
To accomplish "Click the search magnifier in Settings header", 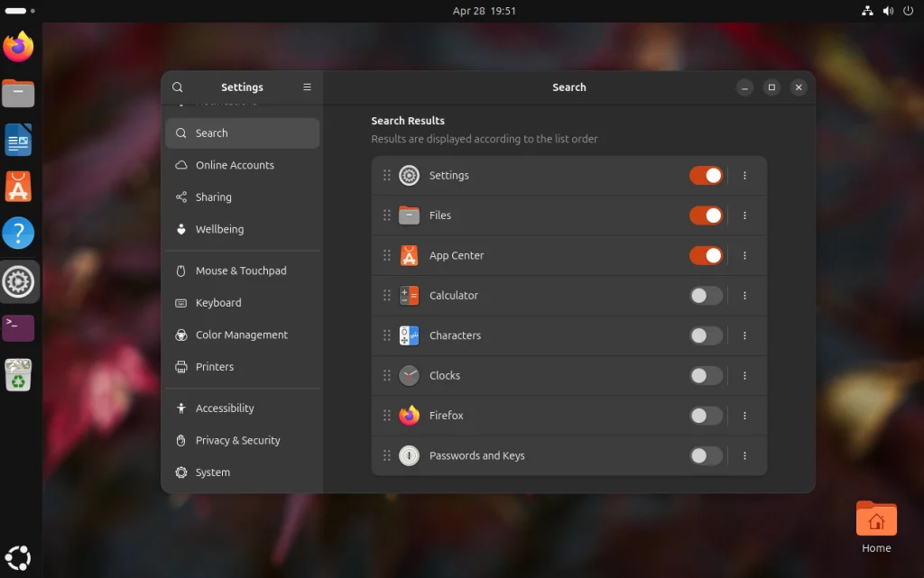I will (178, 87).
